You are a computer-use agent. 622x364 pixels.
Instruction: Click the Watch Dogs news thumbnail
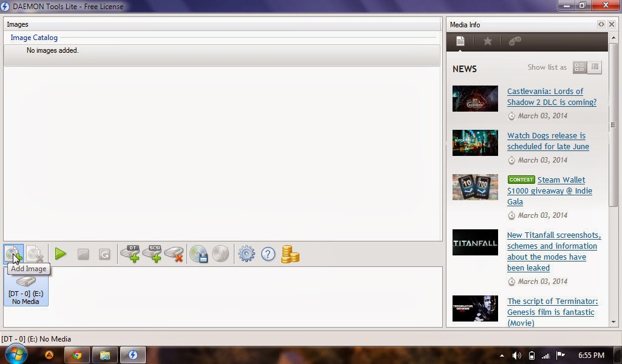pos(475,143)
